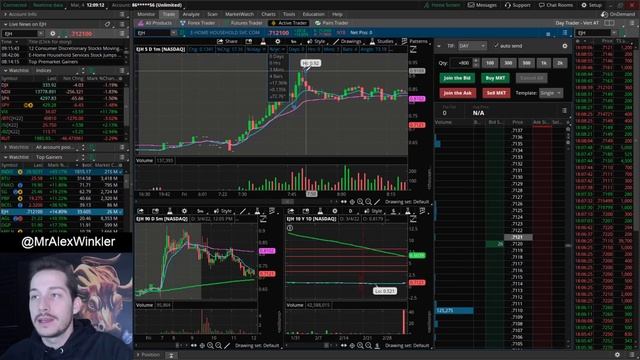Click main chart crosshair pan icon

(352, 202)
